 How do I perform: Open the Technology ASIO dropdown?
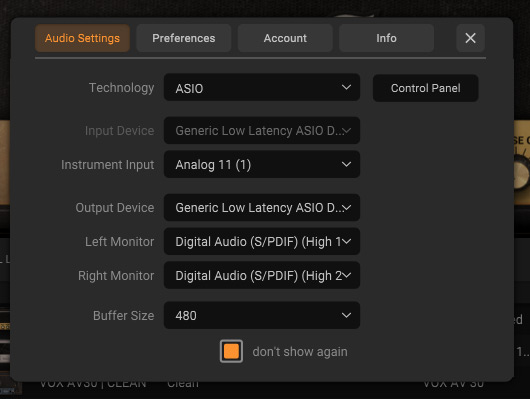(x=262, y=88)
